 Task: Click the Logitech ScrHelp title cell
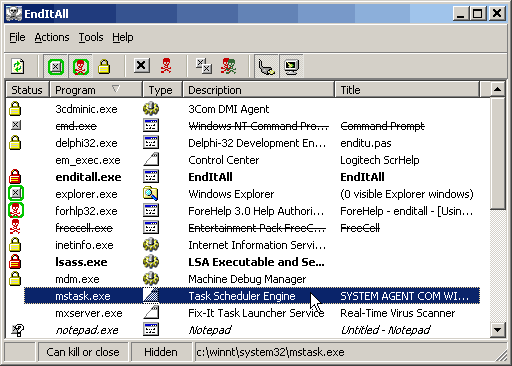(x=380, y=160)
